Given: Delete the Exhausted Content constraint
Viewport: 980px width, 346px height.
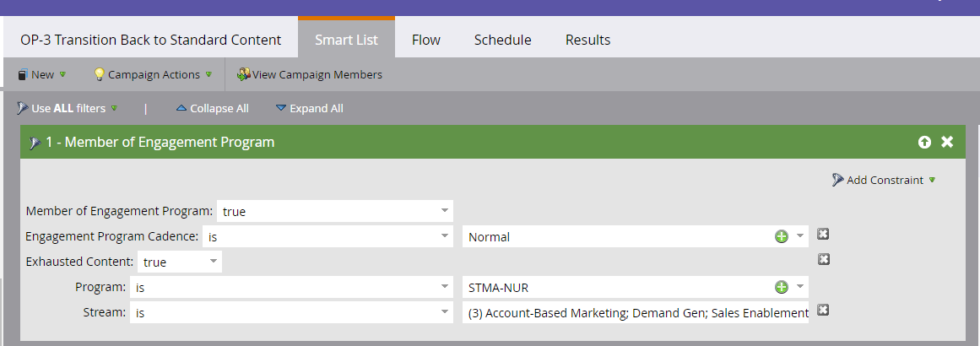Looking at the screenshot, I should click(x=824, y=259).
